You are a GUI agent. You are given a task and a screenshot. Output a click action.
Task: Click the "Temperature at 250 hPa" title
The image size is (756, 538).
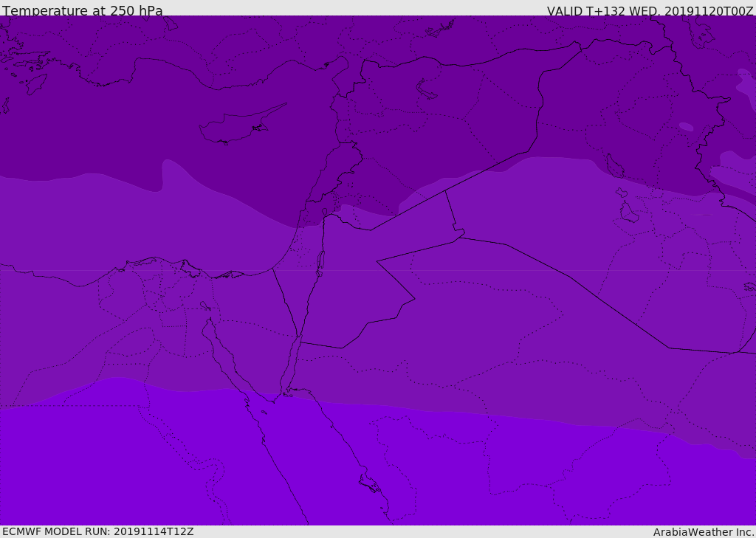point(83,10)
